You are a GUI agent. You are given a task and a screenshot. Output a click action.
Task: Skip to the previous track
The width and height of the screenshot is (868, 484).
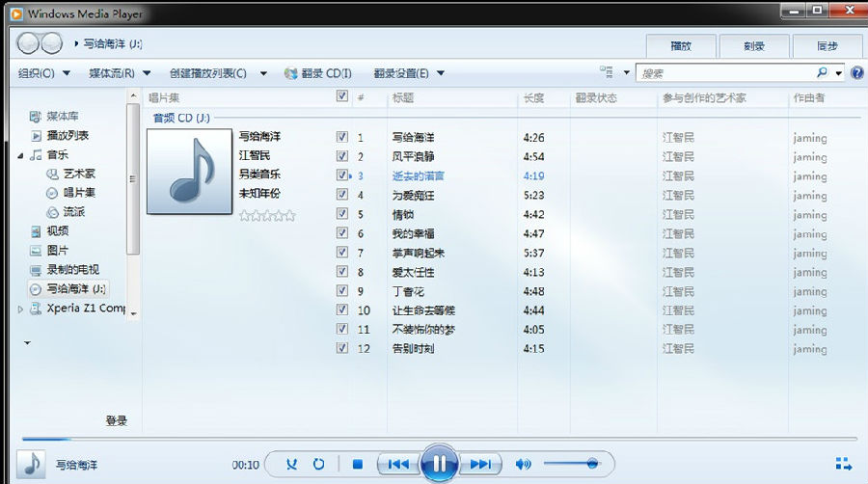(x=398, y=464)
